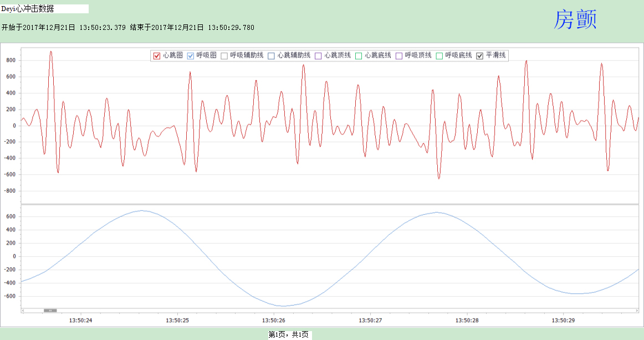Click the 第1页，共1页 page indicator
644x340 pixels.
click(x=288, y=335)
